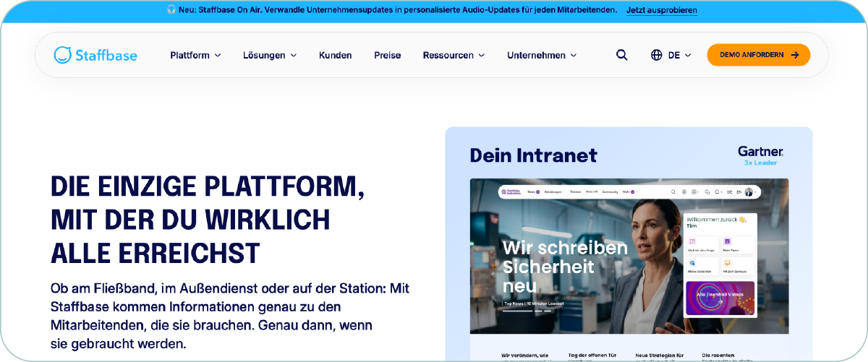Go to the Preise page
Image resolution: width=868 pixels, height=362 pixels.
tap(388, 55)
